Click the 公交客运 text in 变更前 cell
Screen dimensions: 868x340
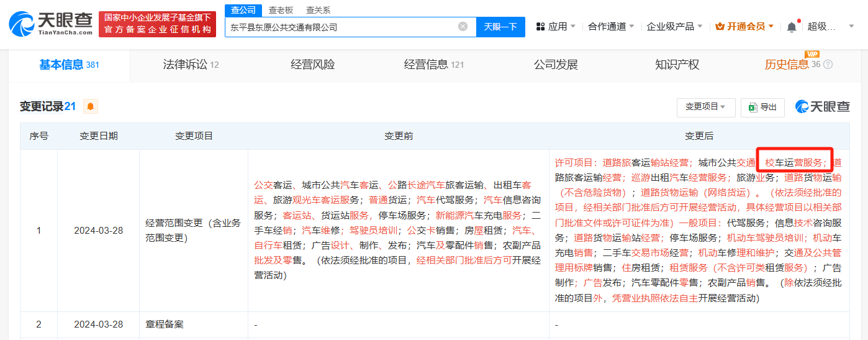point(272,185)
